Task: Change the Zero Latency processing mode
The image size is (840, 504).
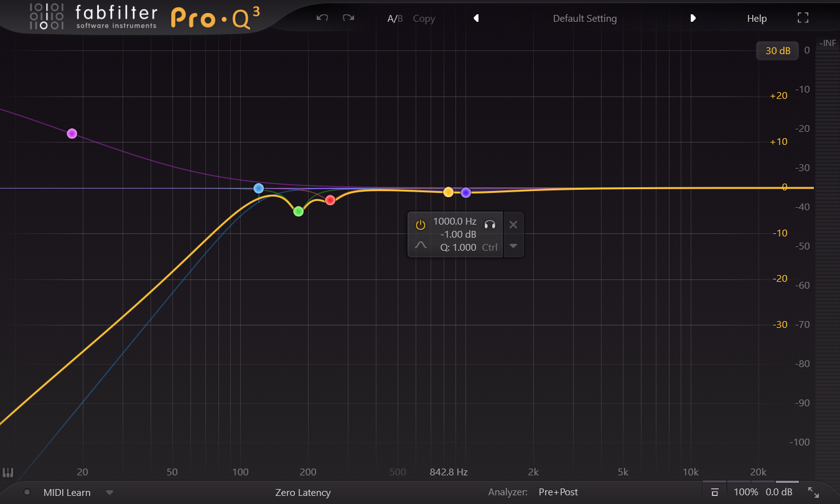Action: pyautogui.click(x=303, y=492)
